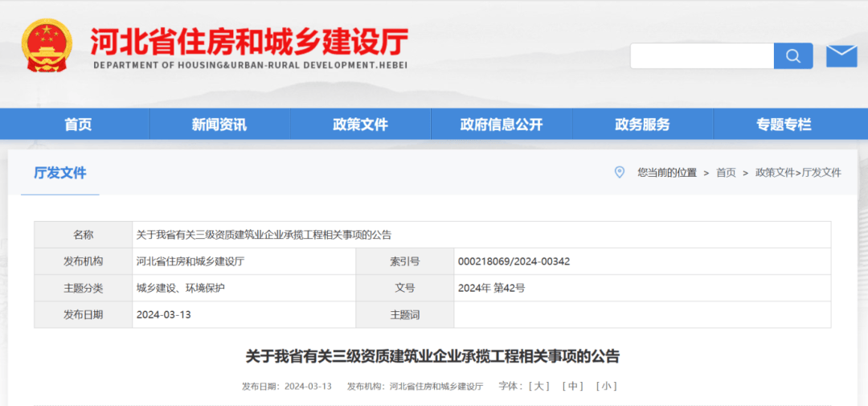Click the location pin icon in breadcrumb
The image size is (868, 406).
pyautogui.click(x=620, y=172)
